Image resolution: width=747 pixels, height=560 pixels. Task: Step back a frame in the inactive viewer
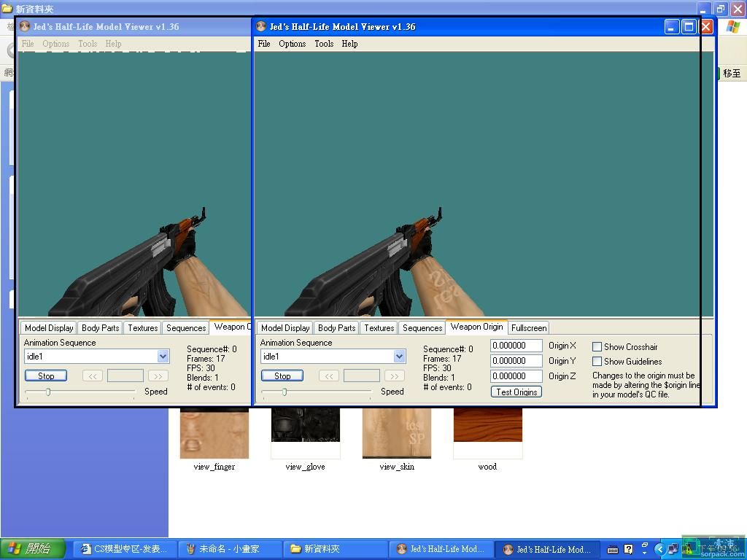click(93, 376)
